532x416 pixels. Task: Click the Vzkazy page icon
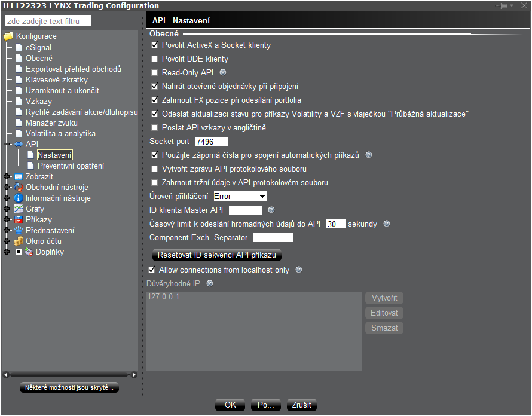pos(19,101)
